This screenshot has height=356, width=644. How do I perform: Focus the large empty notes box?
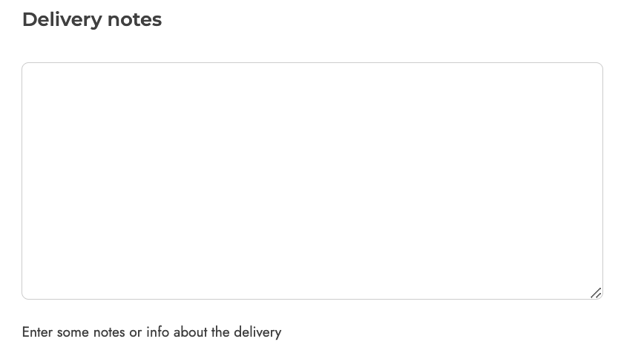[312, 181]
